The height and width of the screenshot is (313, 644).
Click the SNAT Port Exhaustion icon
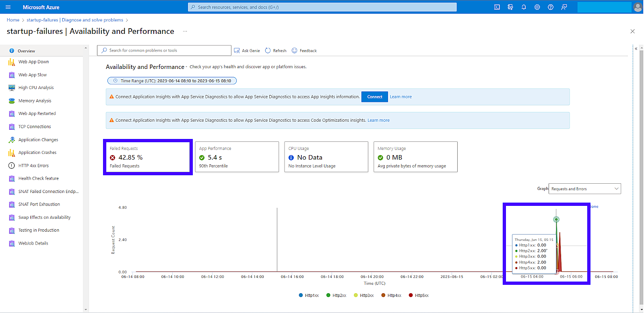click(x=12, y=205)
